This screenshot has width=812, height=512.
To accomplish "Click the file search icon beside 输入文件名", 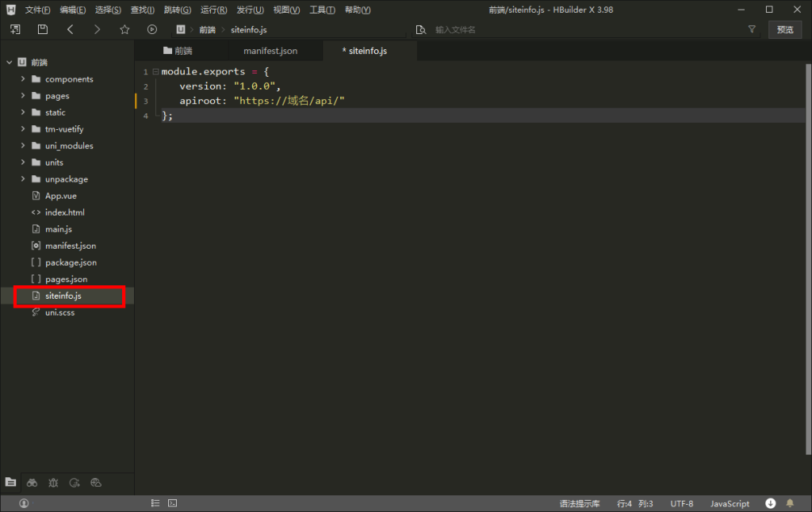I will 421,29.
